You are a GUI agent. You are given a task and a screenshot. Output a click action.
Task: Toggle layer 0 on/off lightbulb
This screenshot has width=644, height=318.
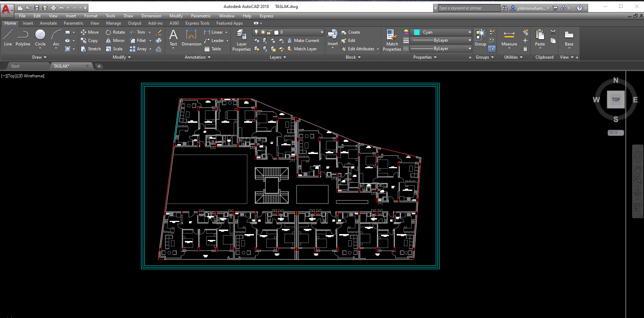(256, 32)
